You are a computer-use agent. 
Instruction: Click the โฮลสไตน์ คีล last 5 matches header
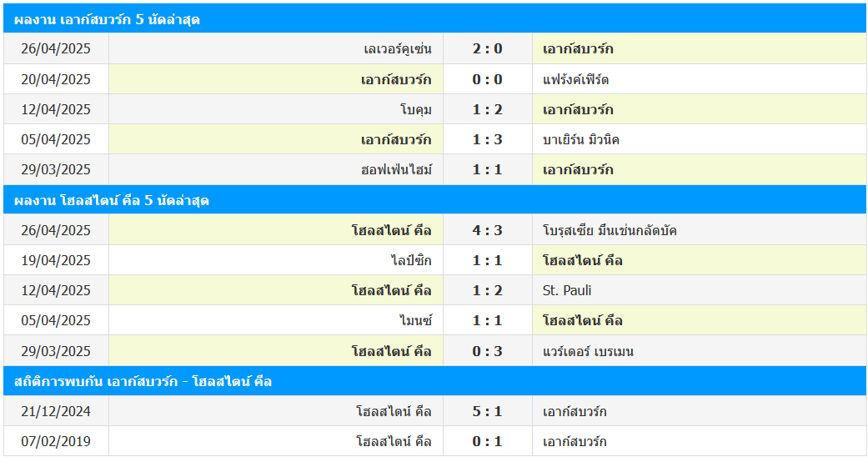[111, 200]
